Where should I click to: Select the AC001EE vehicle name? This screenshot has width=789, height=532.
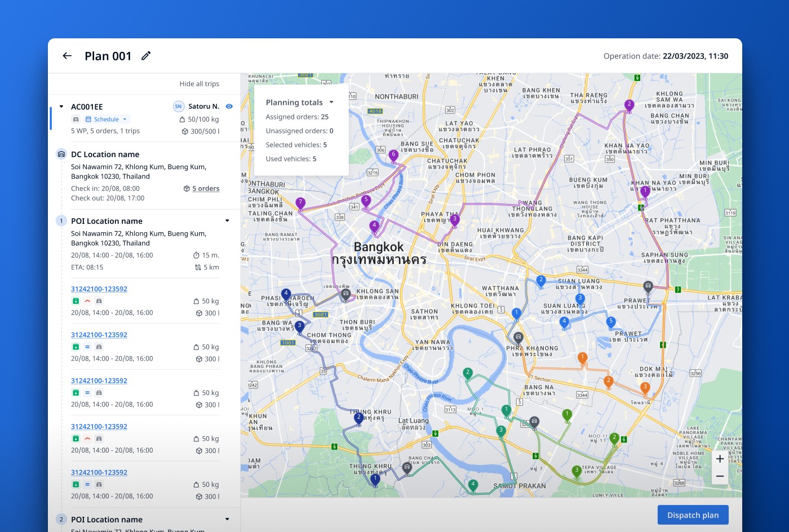(x=87, y=107)
